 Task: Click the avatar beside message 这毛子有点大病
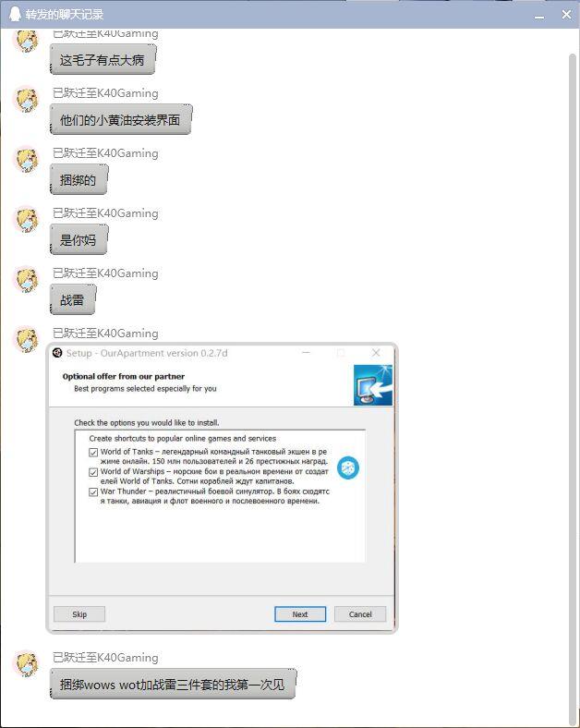pyautogui.click(x=27, y=41)
